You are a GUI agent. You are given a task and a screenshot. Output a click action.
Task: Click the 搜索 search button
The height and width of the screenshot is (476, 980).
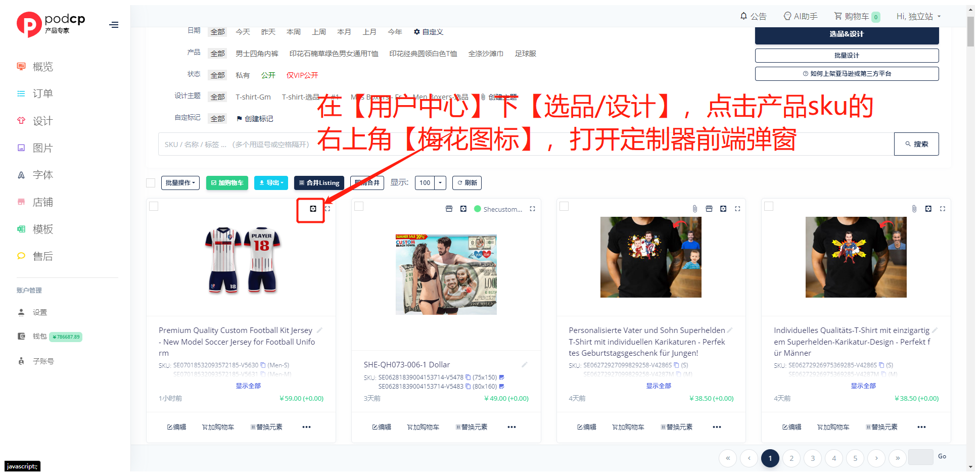coord(916,144)
